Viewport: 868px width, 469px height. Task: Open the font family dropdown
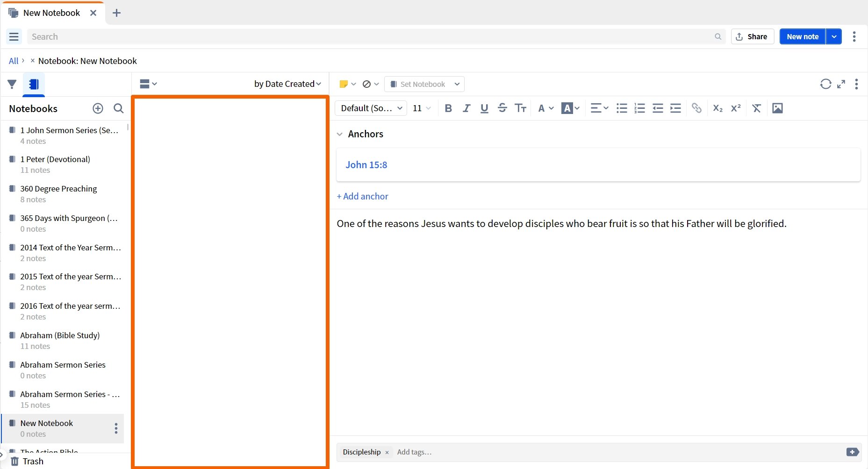pyautogui.click(x=371, y=108)
